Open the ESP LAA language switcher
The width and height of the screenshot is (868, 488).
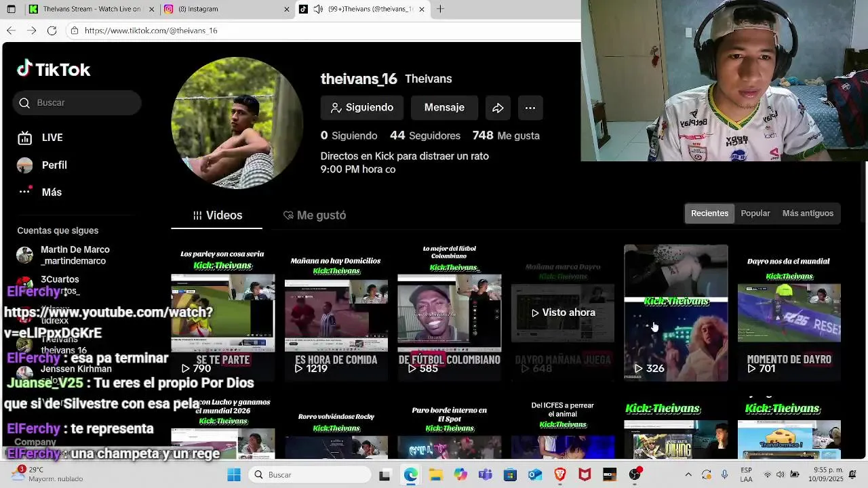(746, 474)
